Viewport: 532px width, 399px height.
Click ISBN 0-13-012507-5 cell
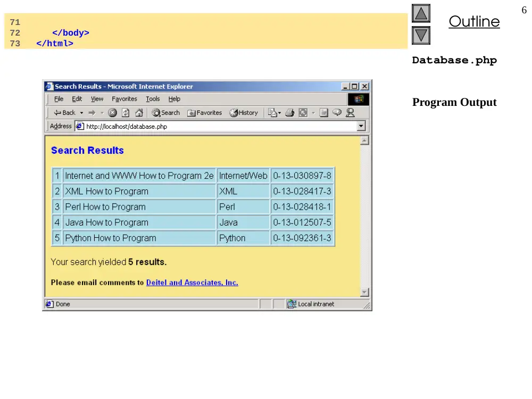click(x=302, y=222)
